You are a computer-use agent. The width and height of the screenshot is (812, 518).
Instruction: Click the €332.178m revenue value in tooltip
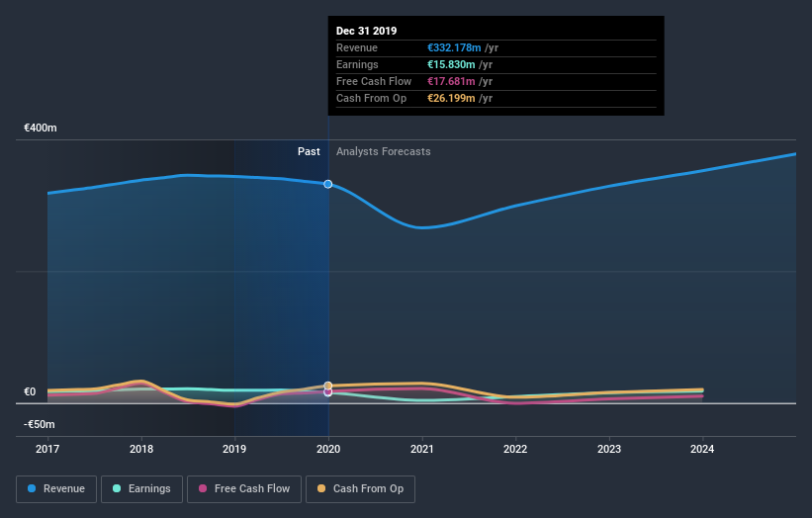click(454, 47)
